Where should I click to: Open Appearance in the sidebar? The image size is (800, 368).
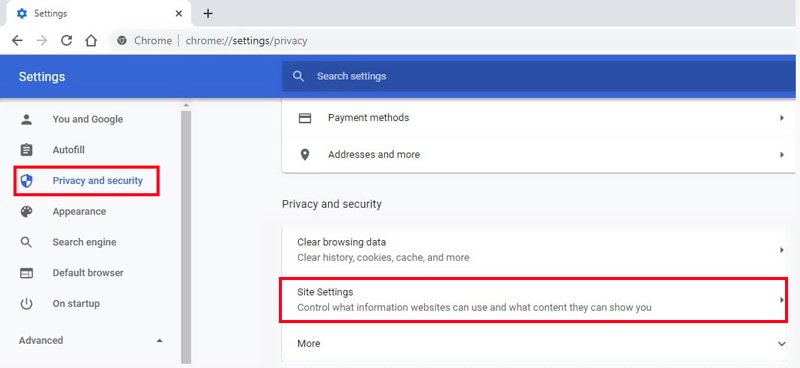pos(79,211)
